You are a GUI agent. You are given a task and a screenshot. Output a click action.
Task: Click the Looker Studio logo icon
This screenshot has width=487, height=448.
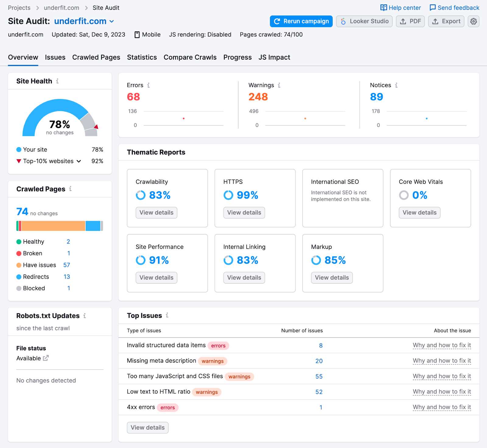343,21
